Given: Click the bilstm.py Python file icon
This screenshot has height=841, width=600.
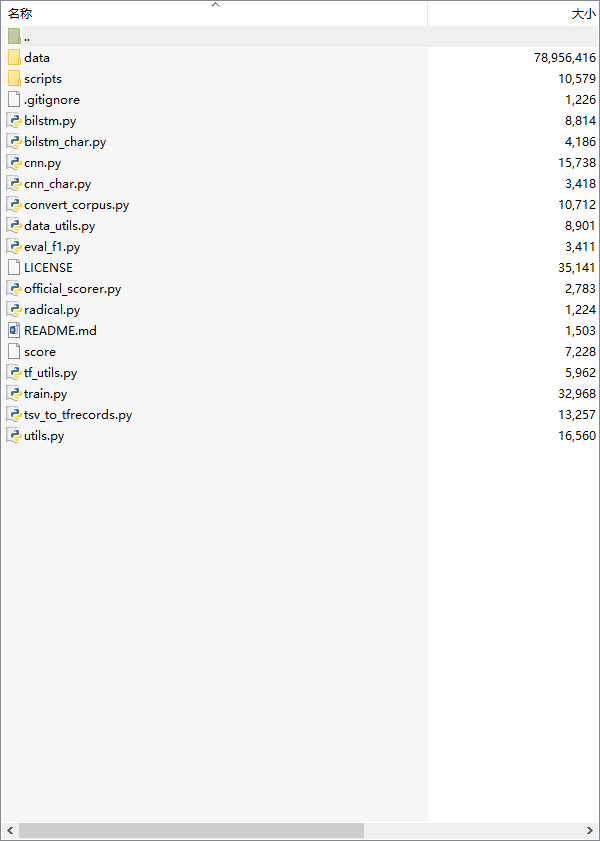Looking at the screenshot, I should 14,121.
